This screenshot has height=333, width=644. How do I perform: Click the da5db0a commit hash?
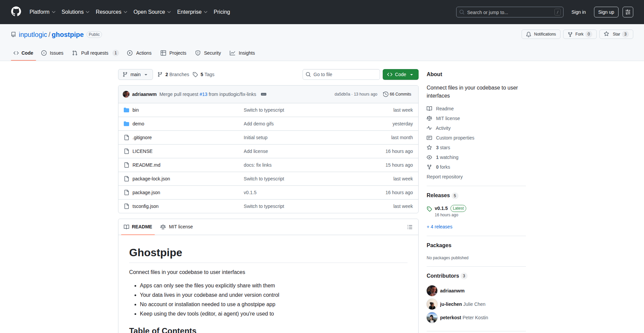click(342, 94)
